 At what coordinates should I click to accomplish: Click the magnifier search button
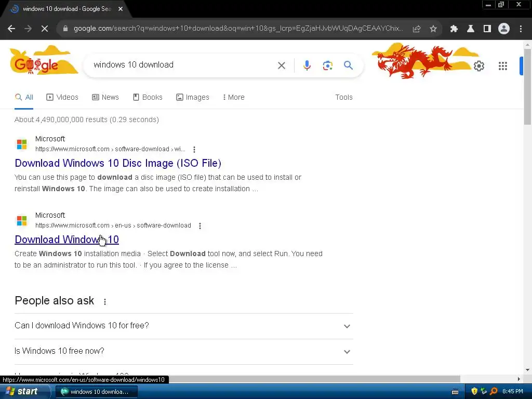coord(349,65)
